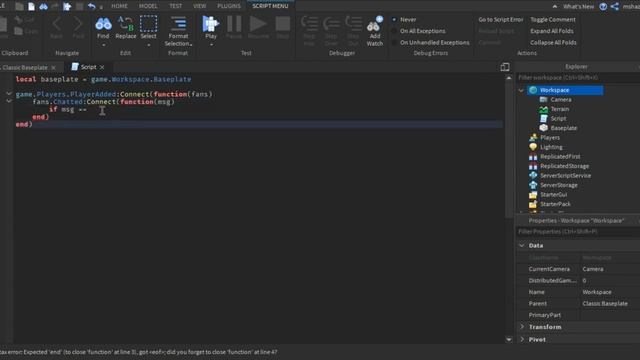Click the Step Out debugger icon
Screen dimensions: 640x360
[x=353, y=31]
